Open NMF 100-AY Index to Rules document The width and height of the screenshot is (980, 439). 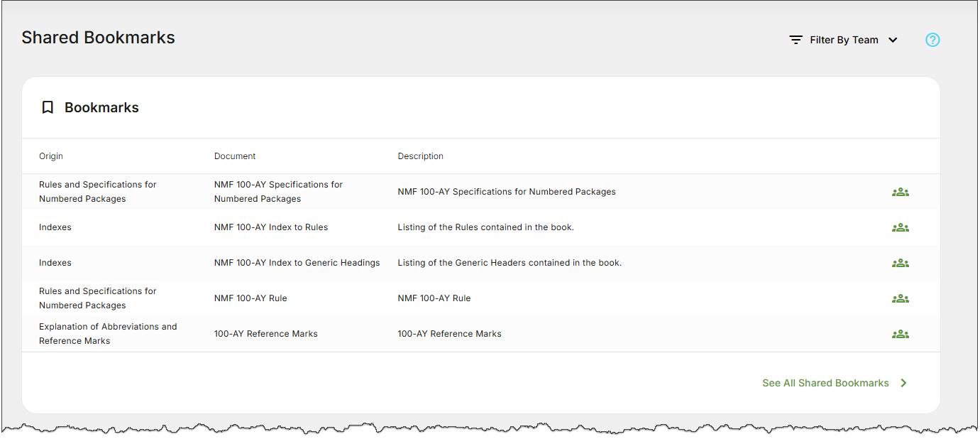click(x=270, y=227)
